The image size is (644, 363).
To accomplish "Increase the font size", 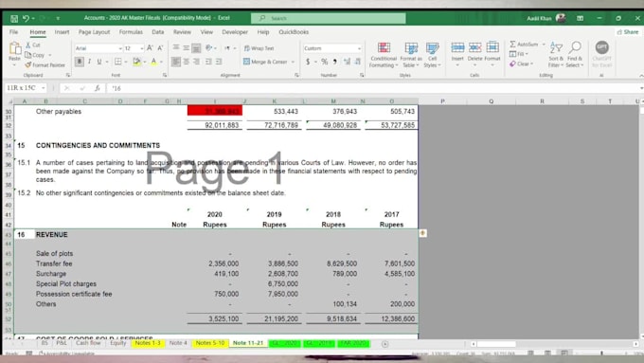I will click(150, 48).
